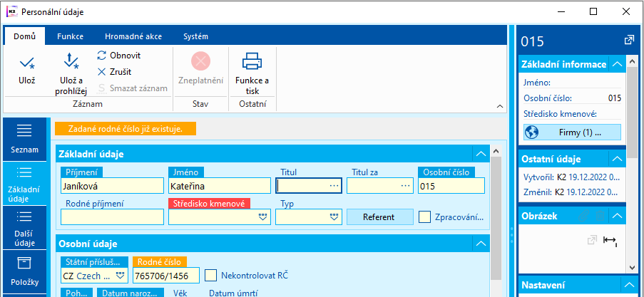Open Titul lookup ellipsis
Viewport: 644px width, 297px height.
click(334, 186)
